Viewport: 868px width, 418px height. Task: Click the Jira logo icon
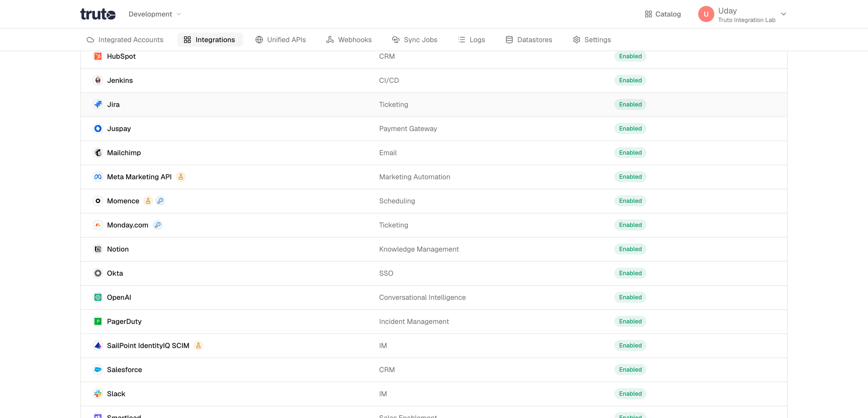[98, 104]
